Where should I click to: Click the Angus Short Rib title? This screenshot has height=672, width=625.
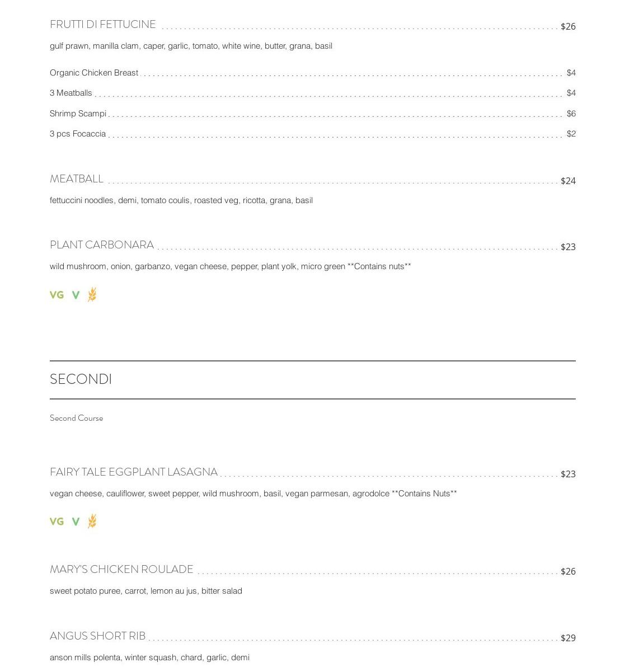(x=98, y=636)
